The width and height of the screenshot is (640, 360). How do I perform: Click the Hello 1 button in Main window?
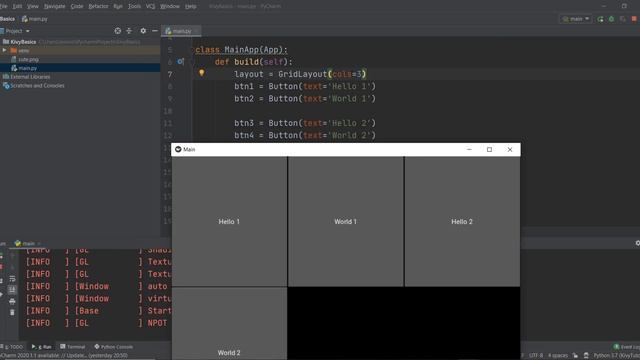click(x=229, y=221)
